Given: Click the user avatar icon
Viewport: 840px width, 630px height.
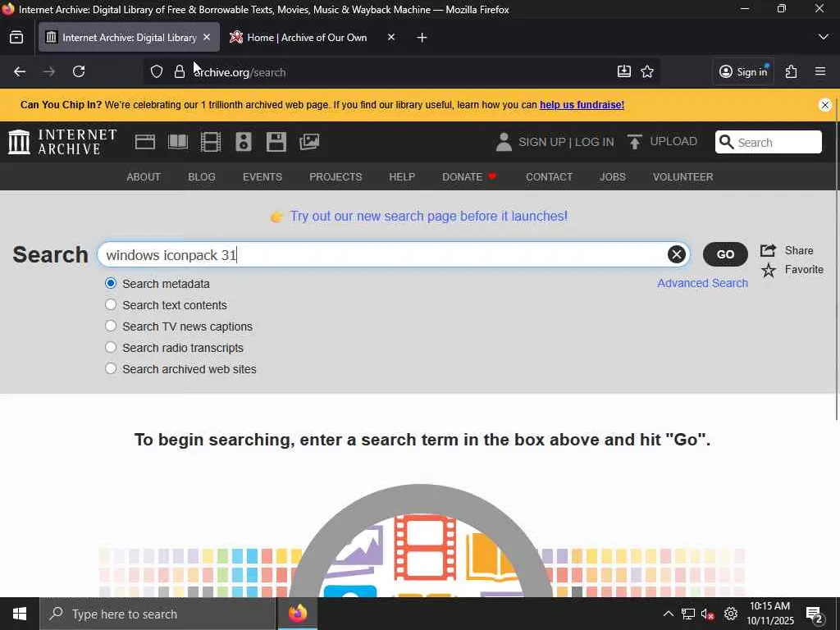Looking at the screenshot, I should tap(504, 142).
